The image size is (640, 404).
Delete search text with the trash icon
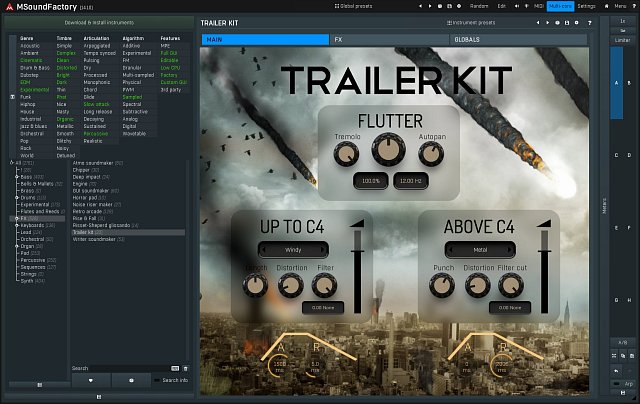[x=183, y=369]
